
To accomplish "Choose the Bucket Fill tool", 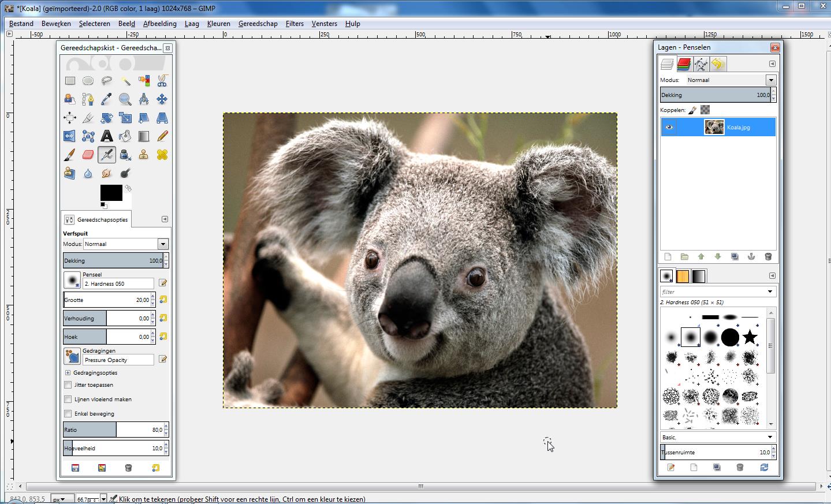I will coord(125,136).
